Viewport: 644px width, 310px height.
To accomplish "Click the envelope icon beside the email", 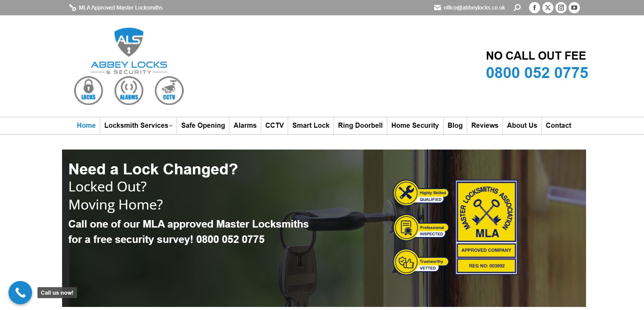I will click(437, 7).
